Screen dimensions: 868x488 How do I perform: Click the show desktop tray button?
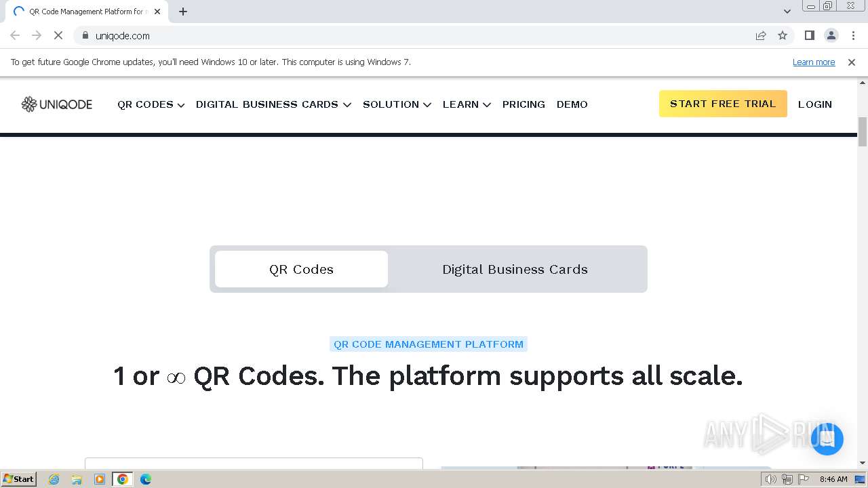pos(860,479)
